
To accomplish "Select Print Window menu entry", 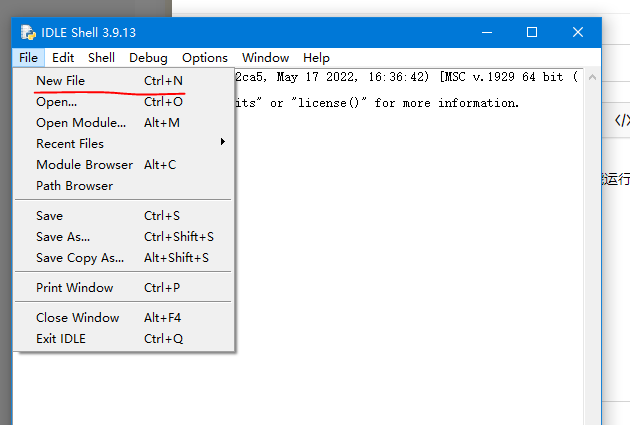I will 124,288.
